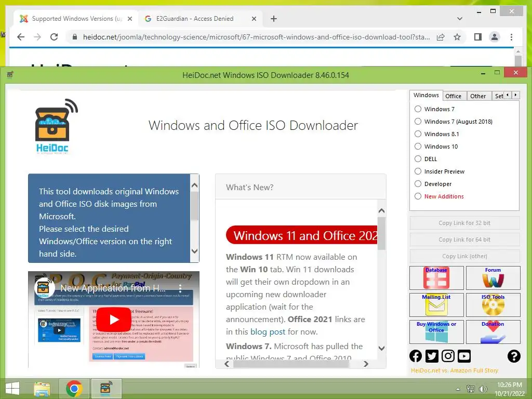This screenshot has height=399, width=532.
Task: Switch to E2Guardian - Access Denied tab
Action: [x=195, y=19]
